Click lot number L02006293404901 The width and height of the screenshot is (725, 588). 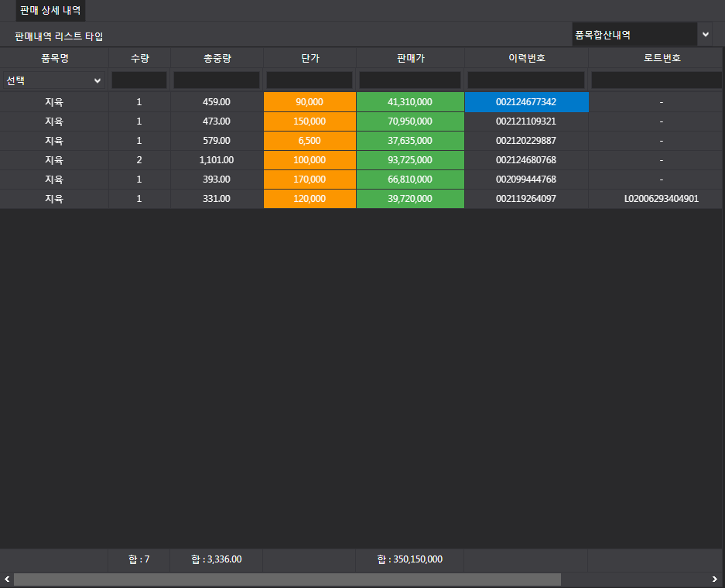(x=662, y=199)
